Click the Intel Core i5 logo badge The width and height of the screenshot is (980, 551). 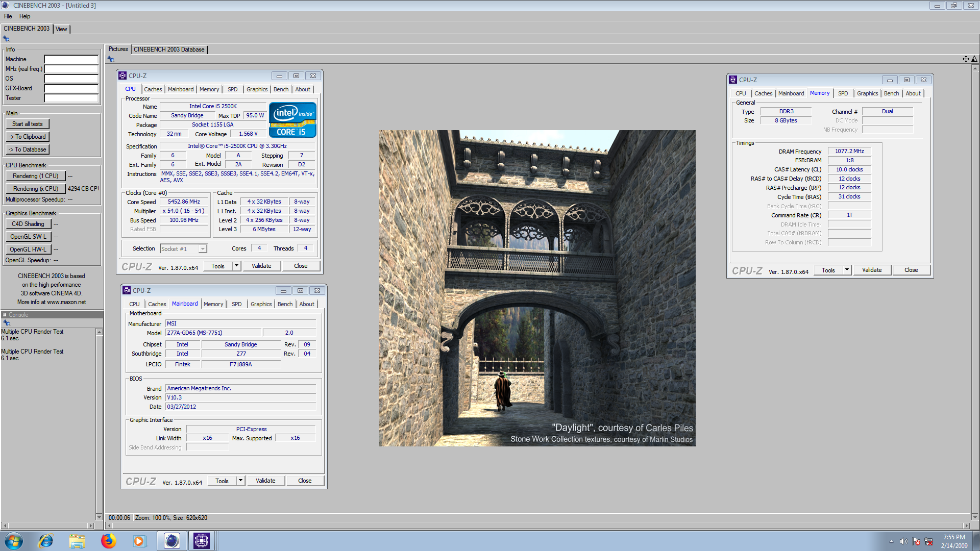(x=292, y=120)
